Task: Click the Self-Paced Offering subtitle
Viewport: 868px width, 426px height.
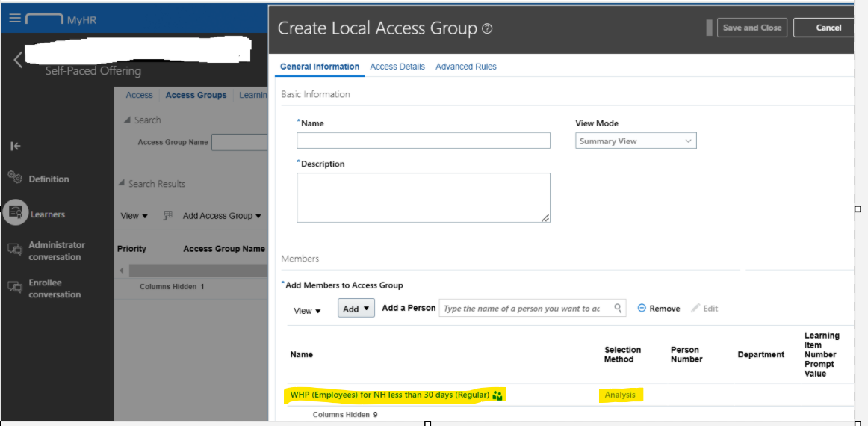Action: pyautogui.click(x=93, y=71)
